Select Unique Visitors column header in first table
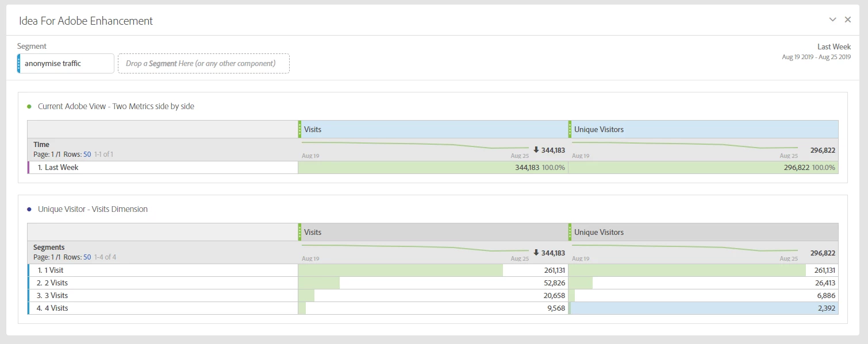Image resolution: width=868 pixels, height=344 pixels. [704, 129]
